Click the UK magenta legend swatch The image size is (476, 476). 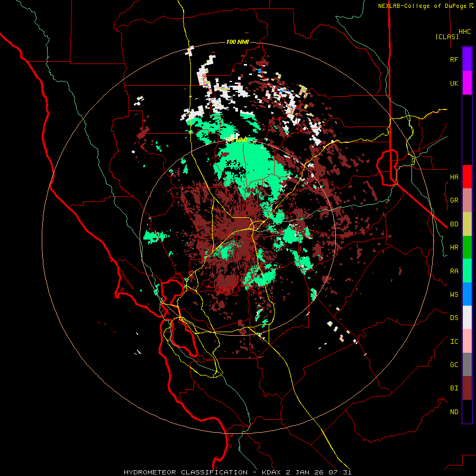coord(467,83)
